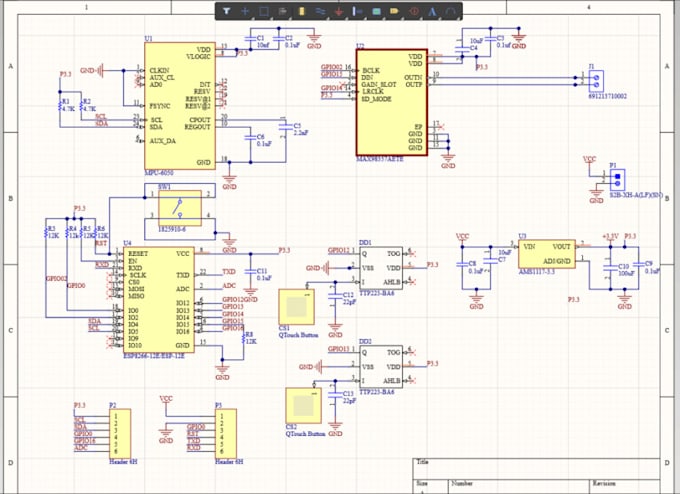The image size is (680, 494).
Task: Click the 'RST' net label above RESET pin
Action: (x=101, y=243)
